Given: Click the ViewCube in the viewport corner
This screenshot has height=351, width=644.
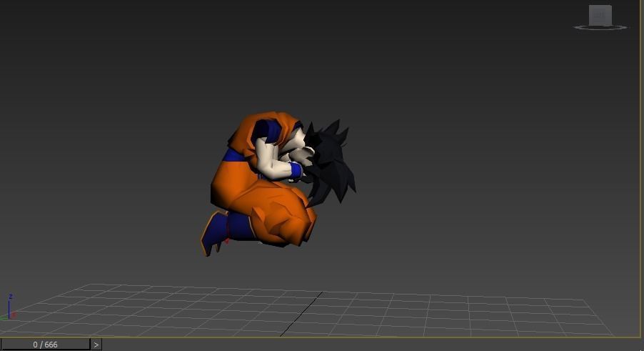Looking at the screenshot, I should [600, 15].
